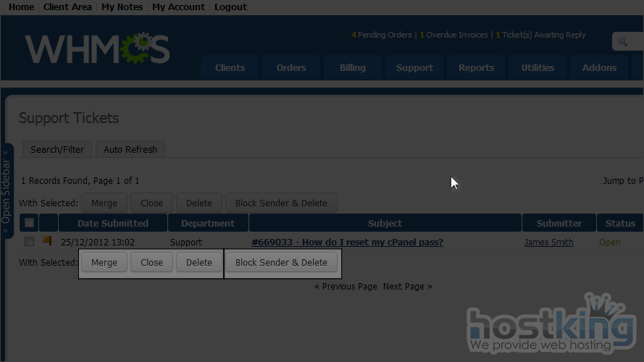View the Pending Orders link in header
Viewport: 644px width, 362px height.
pos(382,35)
